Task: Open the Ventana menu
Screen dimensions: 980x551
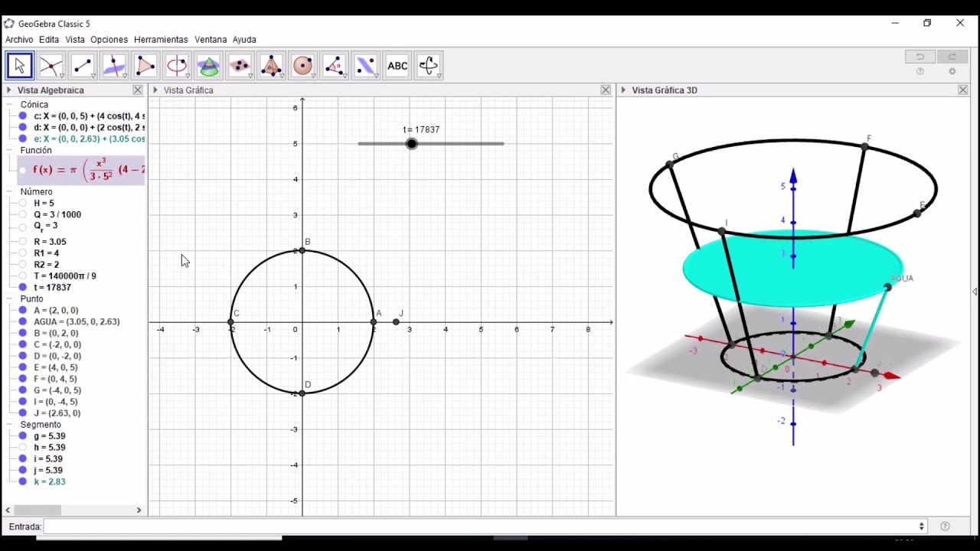Action: point(211,40)
